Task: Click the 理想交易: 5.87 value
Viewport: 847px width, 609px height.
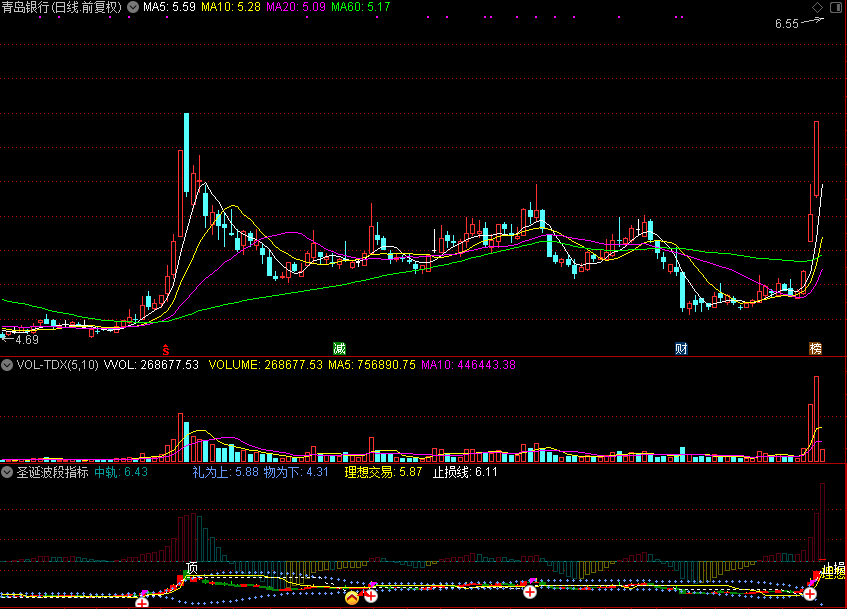Action: pyautogui.click(x=384, y=472)
